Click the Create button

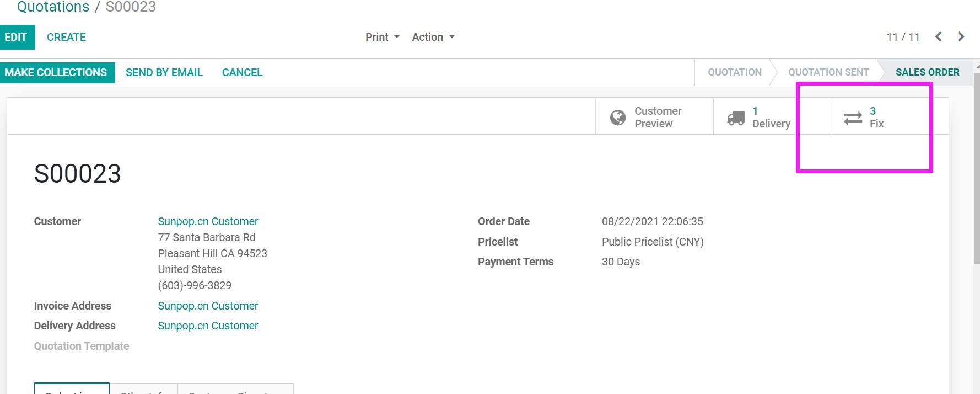tap(66, 37)
